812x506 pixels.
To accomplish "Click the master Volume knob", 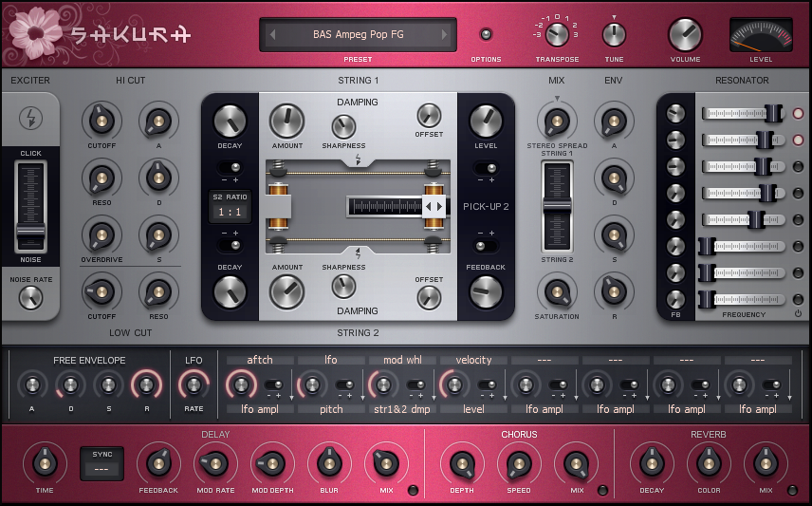I will [x=685, y=34].
